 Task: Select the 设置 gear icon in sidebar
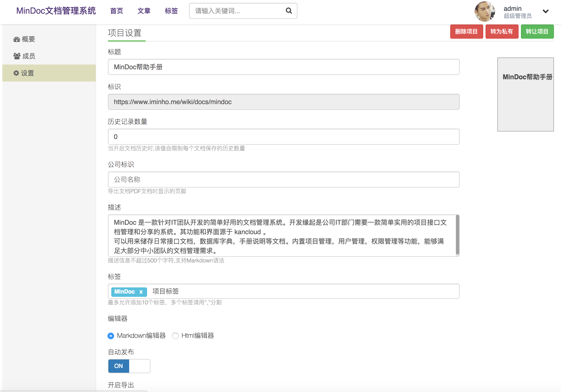(16, 73)
